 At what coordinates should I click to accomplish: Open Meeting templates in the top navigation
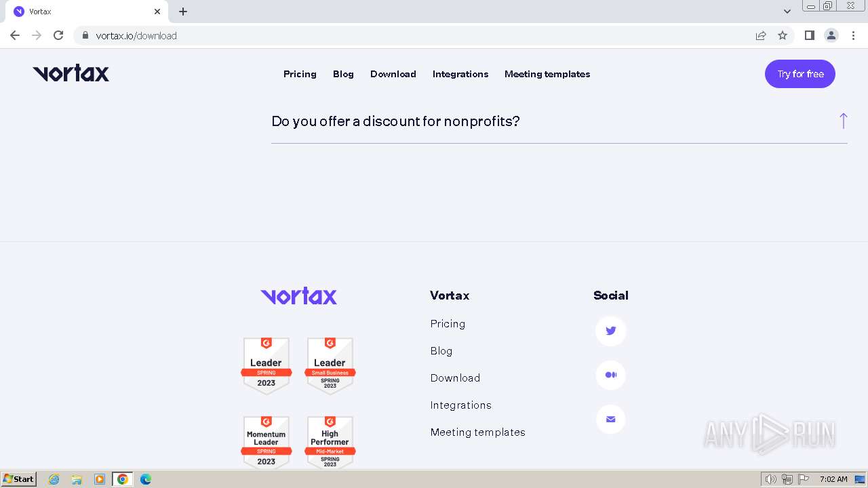click(547, 74)
